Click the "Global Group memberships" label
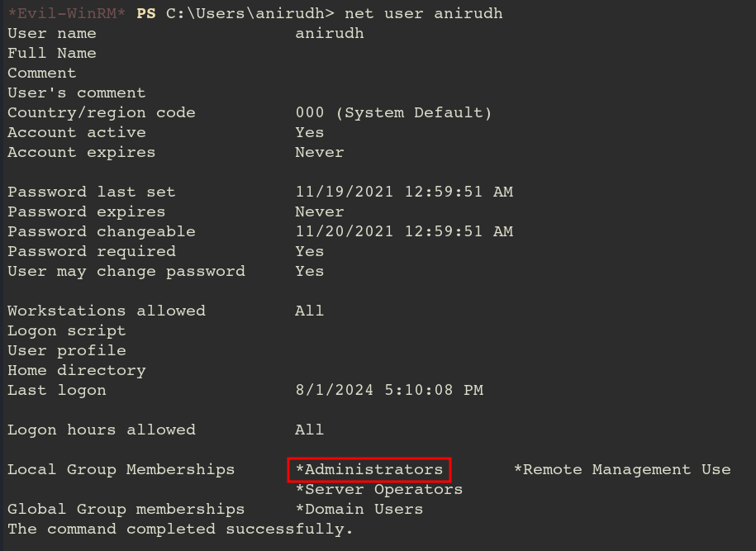Screen dimensions: 756x551 (x=126, y=509)
